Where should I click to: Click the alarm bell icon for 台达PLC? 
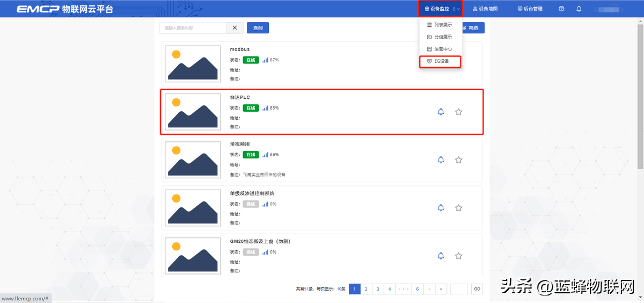[441, 112]
